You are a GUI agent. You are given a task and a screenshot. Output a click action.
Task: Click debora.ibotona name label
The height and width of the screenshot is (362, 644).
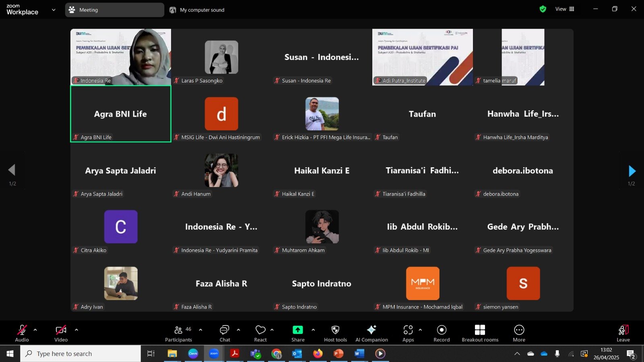pos(501,194)
